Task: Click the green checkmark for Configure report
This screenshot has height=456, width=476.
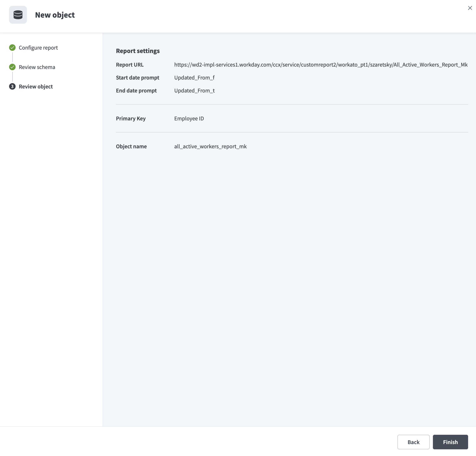Action: click(x=12, y=48)
